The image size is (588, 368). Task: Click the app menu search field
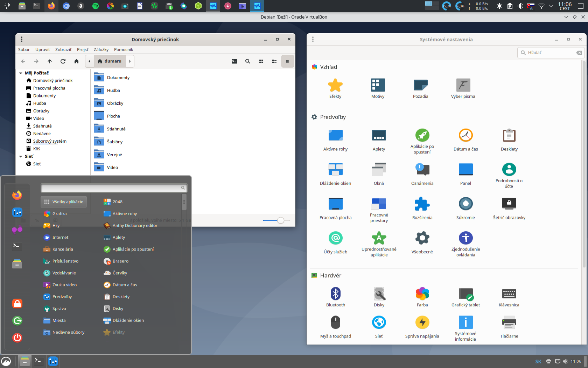(x=114, y=188)
